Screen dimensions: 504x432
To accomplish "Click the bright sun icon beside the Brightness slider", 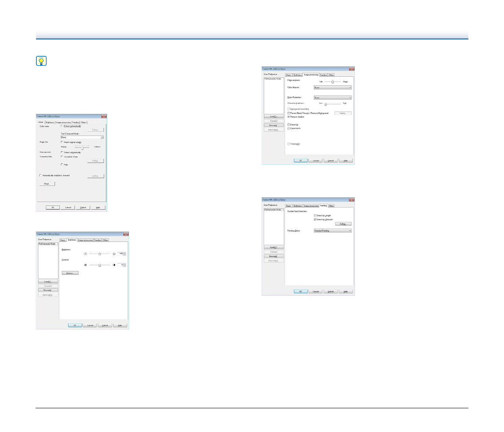I will (x=114, y=254).
